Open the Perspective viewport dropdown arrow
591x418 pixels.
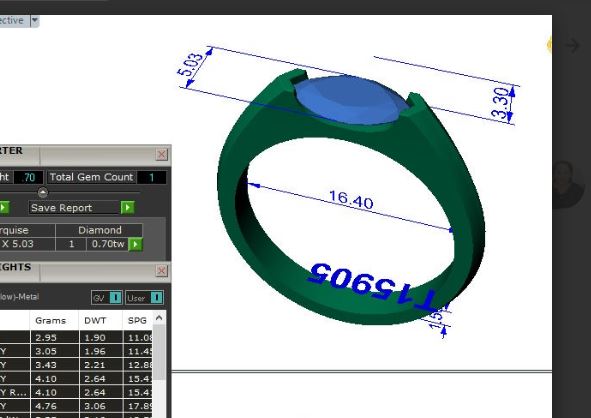(35, 20)
